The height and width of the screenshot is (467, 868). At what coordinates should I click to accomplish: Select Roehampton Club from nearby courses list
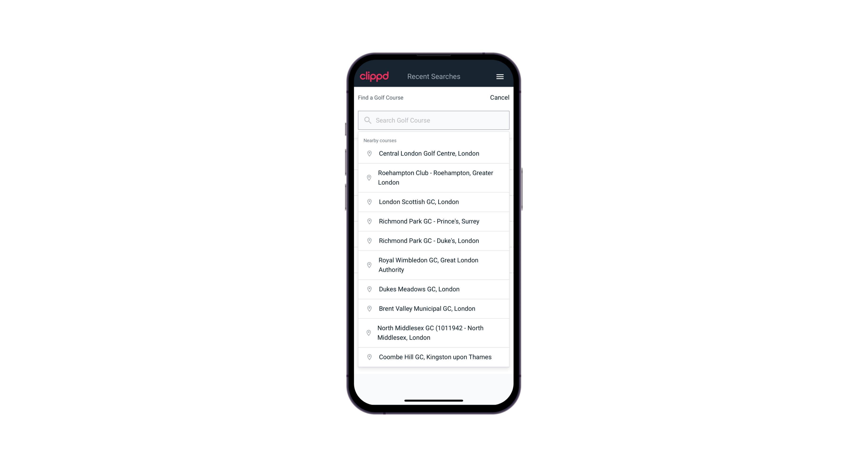[434, 177]
